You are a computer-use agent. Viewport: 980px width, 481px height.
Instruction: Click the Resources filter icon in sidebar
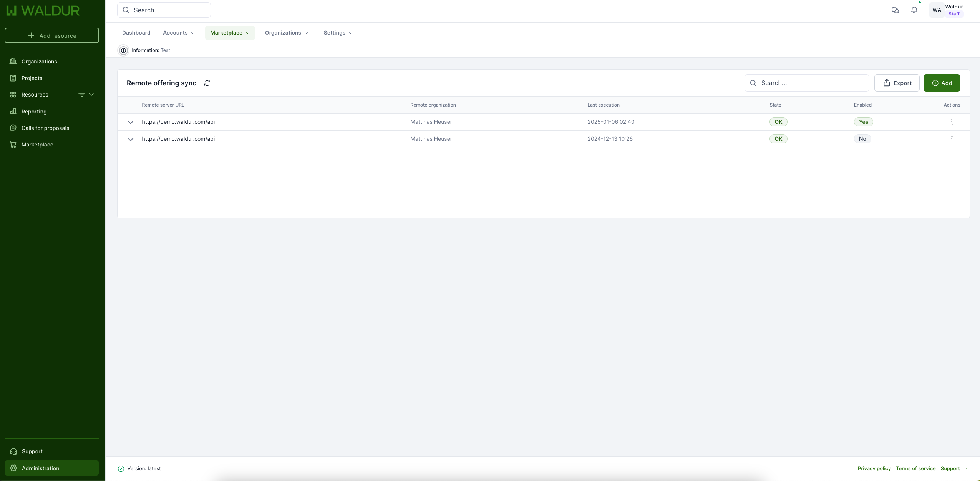pos(81,95)
